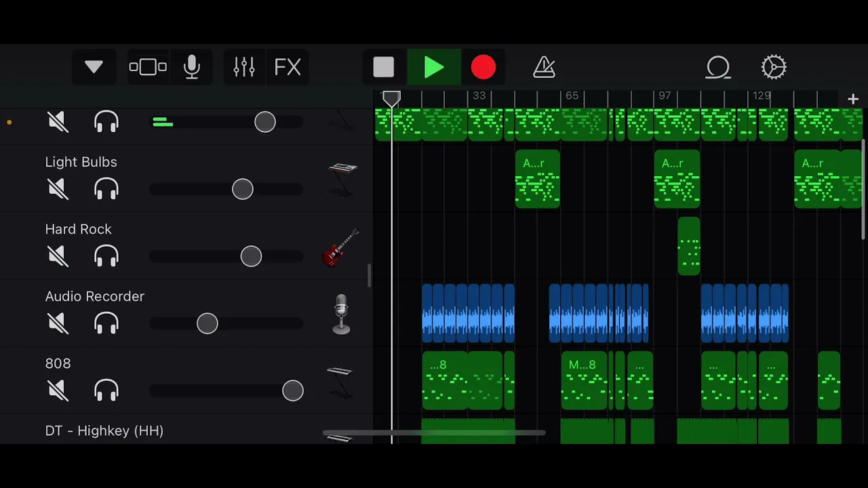
Task: Select the DT - Highkey (HH) track name
Action: (x=104, y=430)
